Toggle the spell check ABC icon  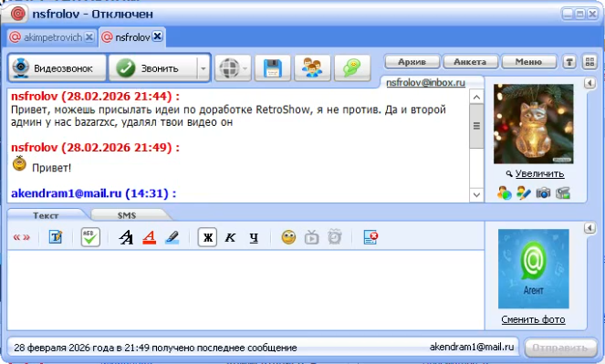tap(90, 237)
